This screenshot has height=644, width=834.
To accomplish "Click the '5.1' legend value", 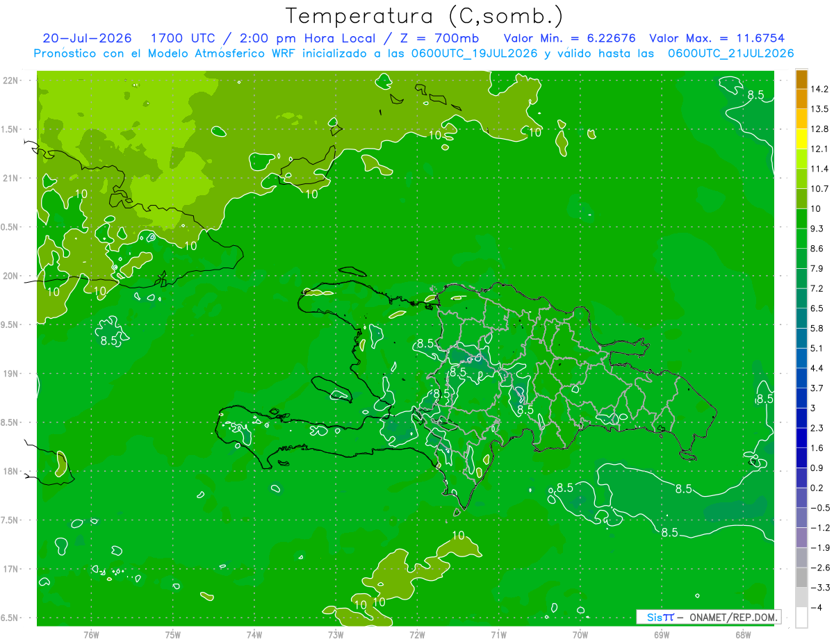I will coord(818,348).
